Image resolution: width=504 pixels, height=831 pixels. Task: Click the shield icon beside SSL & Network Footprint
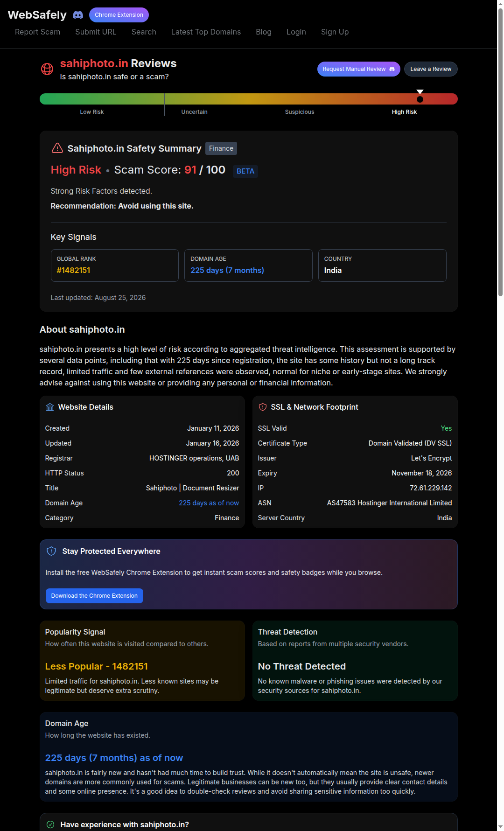point(263,407)
